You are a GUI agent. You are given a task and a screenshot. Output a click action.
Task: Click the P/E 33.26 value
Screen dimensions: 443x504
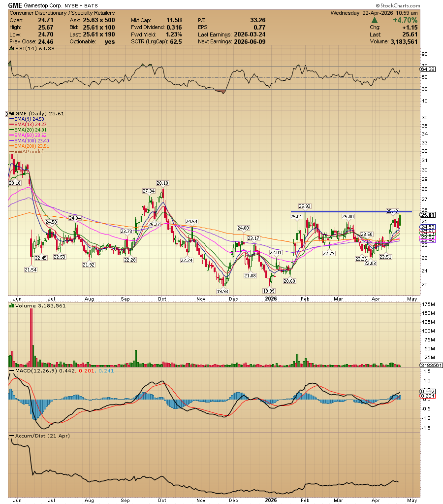pos(257,20)
